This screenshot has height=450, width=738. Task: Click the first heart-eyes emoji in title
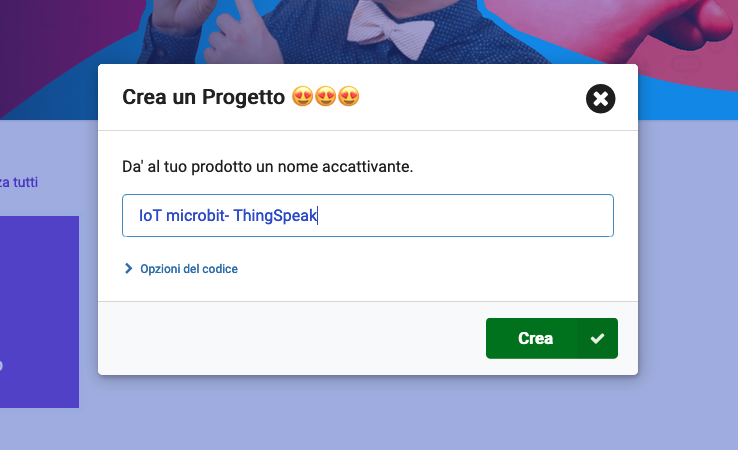tap(302, 97)
